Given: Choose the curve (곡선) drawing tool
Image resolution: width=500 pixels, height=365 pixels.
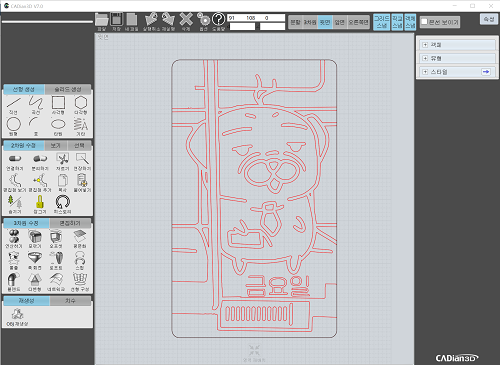Looking at the screenshot, I should click(36, 105).
